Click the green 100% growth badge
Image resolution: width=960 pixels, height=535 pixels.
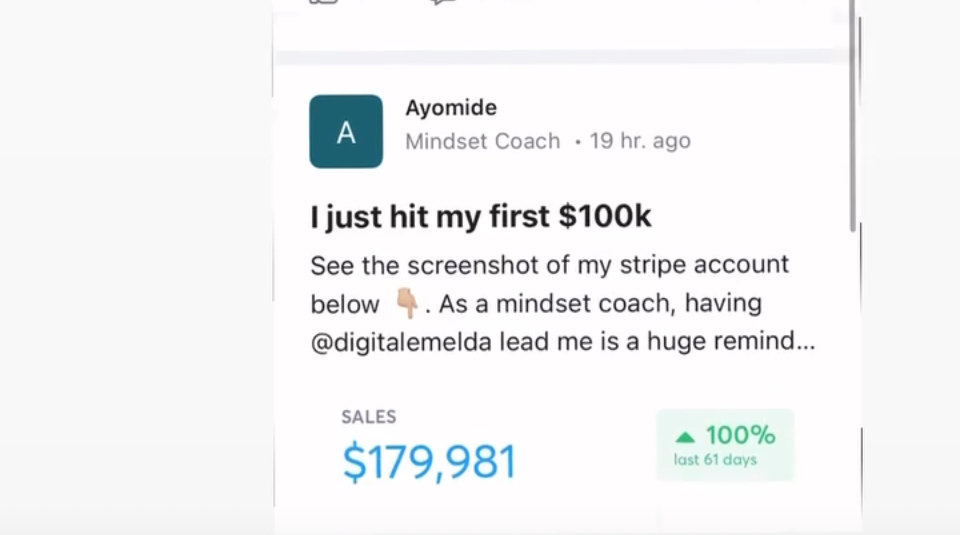725,445
